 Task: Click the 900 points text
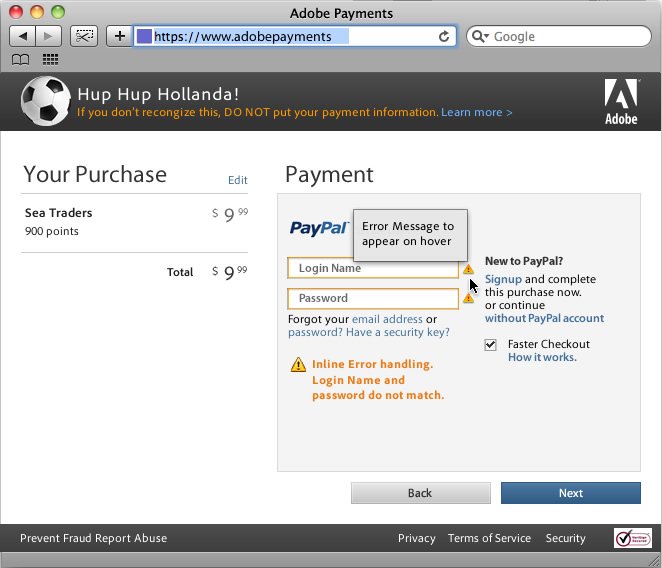pos(52,231)
